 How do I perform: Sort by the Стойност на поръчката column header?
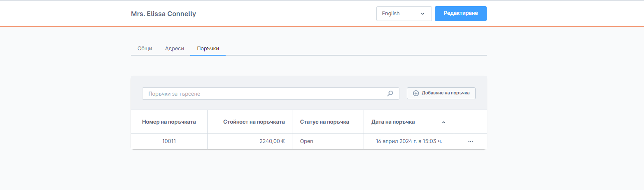(x=254, y=122)
